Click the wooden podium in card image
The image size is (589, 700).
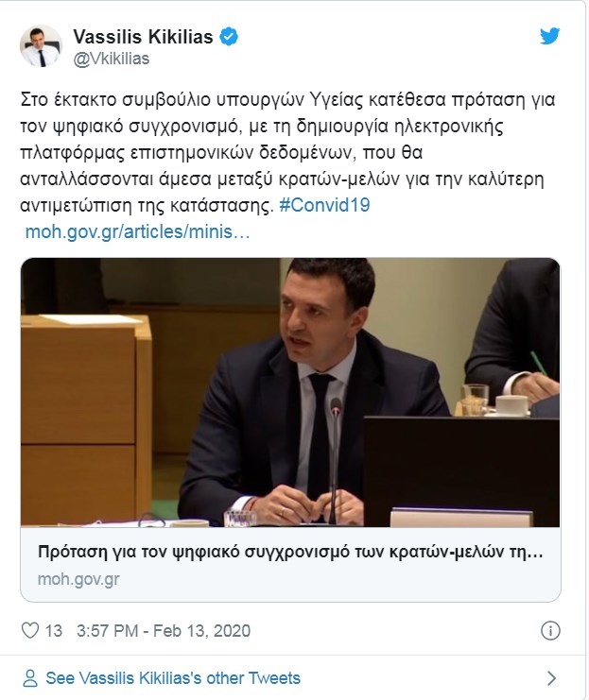pyautogui.click(x=86, y=418)
